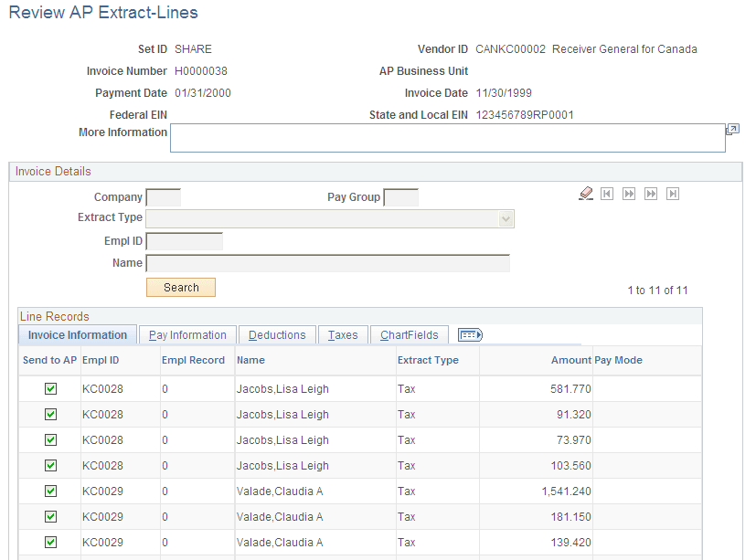Click the Company input field
Viewport: 756px width, 560px height.
pyautogui.click(x=164, y=197)
